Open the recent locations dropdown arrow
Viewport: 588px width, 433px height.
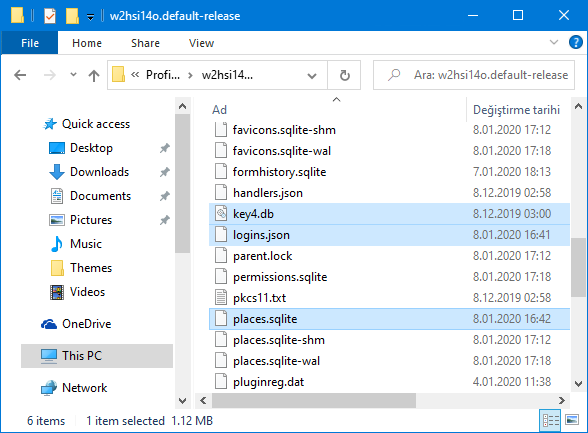click(x=74, y=75)
